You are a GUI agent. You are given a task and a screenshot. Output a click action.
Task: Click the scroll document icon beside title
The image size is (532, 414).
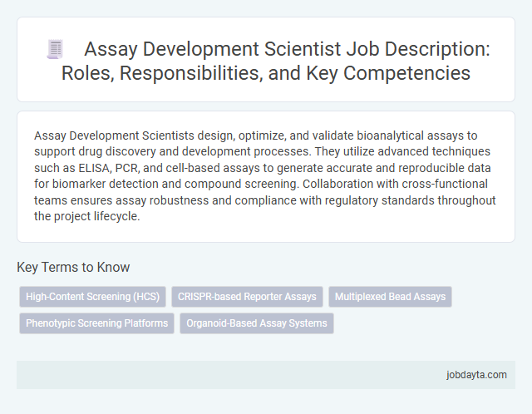pyautogui.click(x=55, y=49)
